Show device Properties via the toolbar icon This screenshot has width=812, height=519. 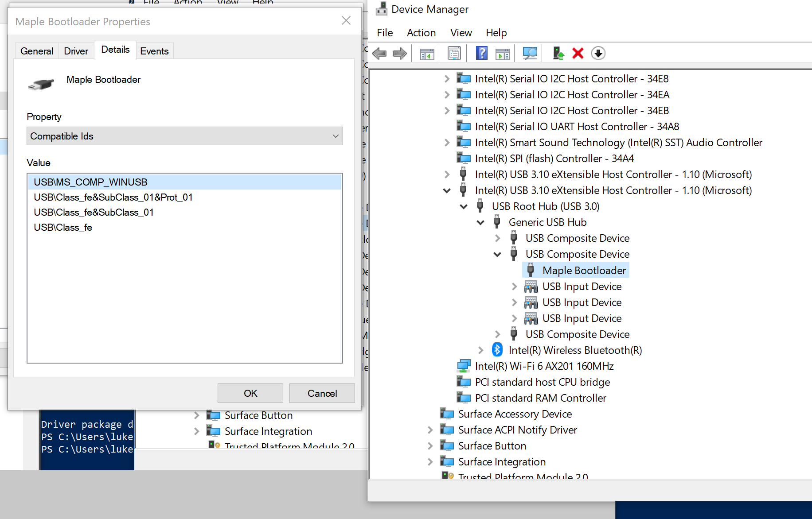click(x=454, y=53)
